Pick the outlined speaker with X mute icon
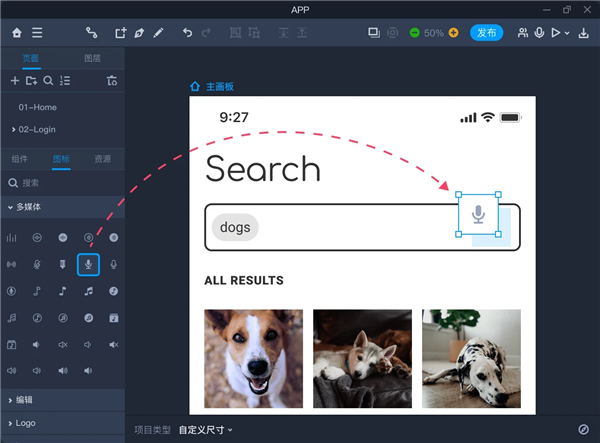 coord(63,345)
